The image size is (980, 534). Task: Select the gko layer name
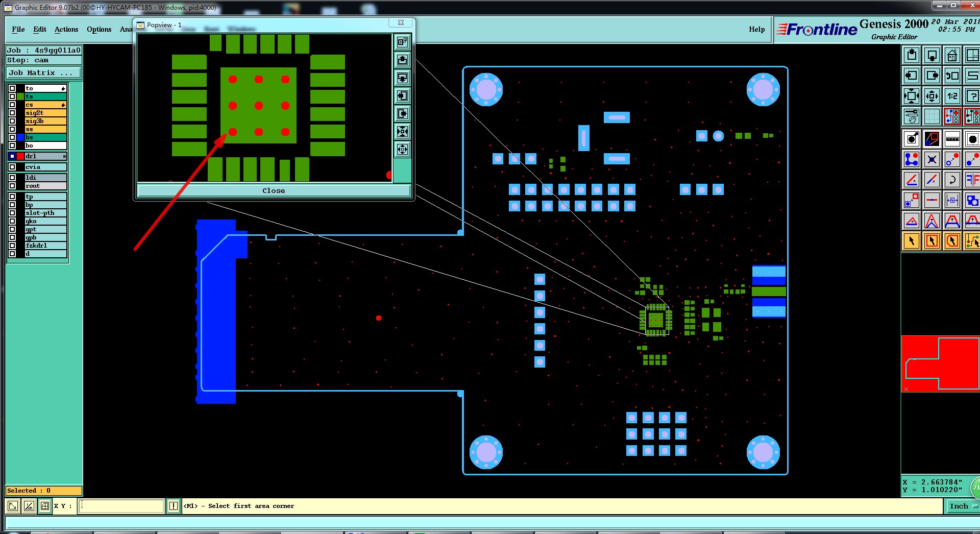coord(45,221)
